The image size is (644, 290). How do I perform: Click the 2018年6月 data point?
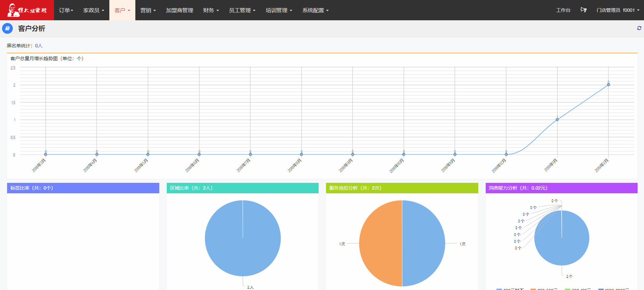click(x=199, y=154)
